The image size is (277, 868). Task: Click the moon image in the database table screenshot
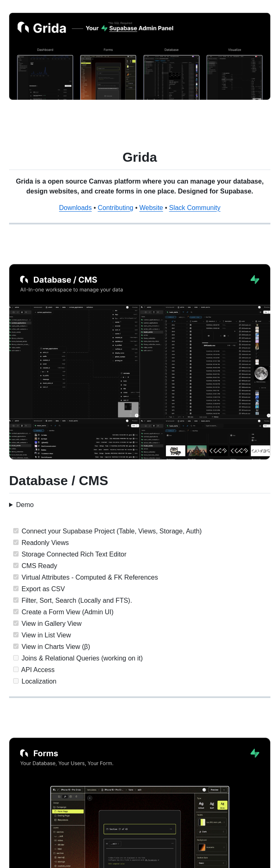pos(261,373)
